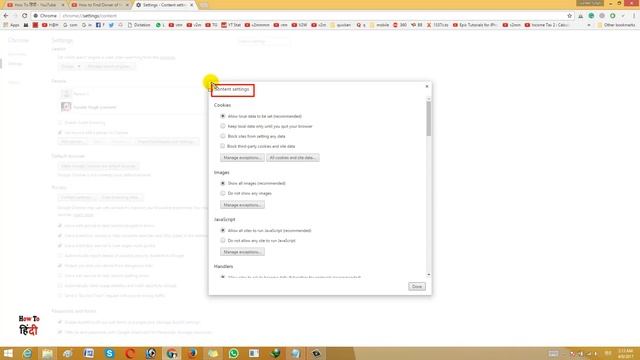Select Show all images option

223,183
